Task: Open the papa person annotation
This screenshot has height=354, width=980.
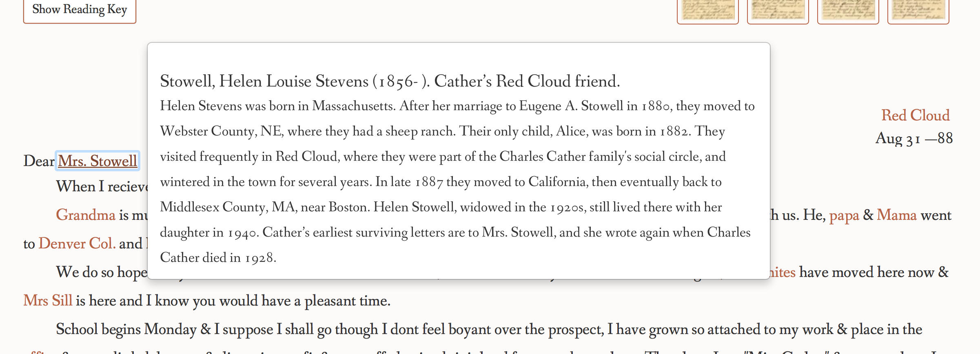Action: coord(844,216)
